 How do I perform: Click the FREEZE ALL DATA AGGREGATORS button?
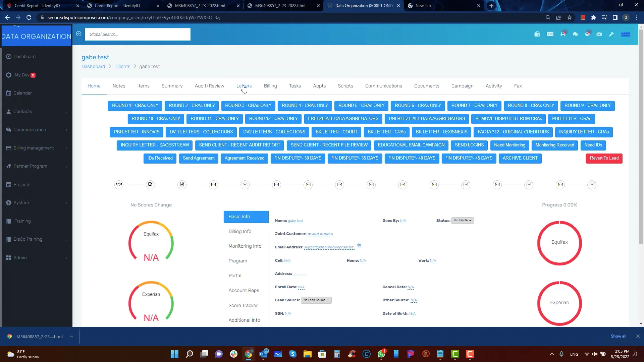pyautogui.click(x=343, y=119)
